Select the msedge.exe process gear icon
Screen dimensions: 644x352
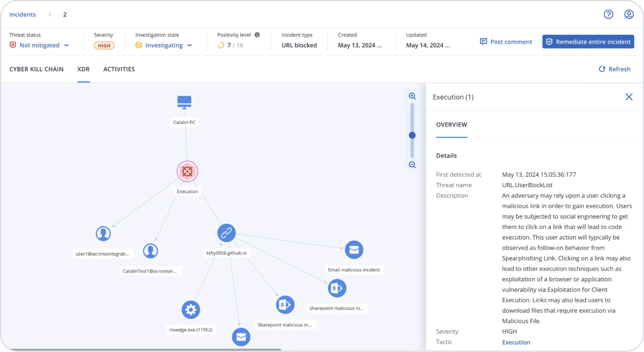(190, 310)
